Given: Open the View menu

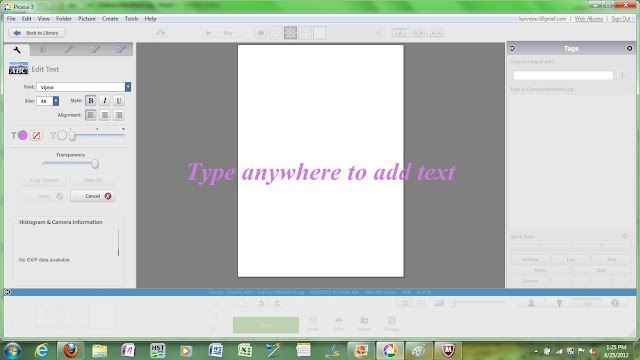Looking at the screenshot, I should tap(44, 19).
